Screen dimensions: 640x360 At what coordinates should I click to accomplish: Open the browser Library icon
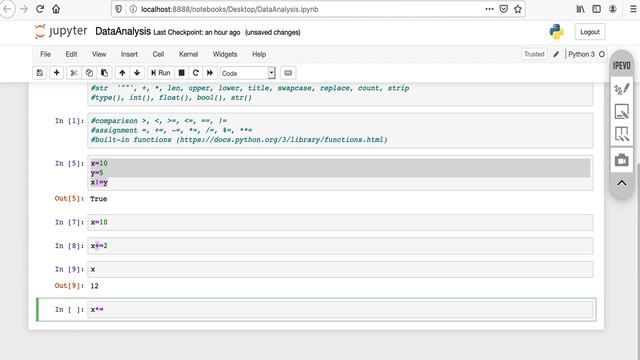(580, 9)
